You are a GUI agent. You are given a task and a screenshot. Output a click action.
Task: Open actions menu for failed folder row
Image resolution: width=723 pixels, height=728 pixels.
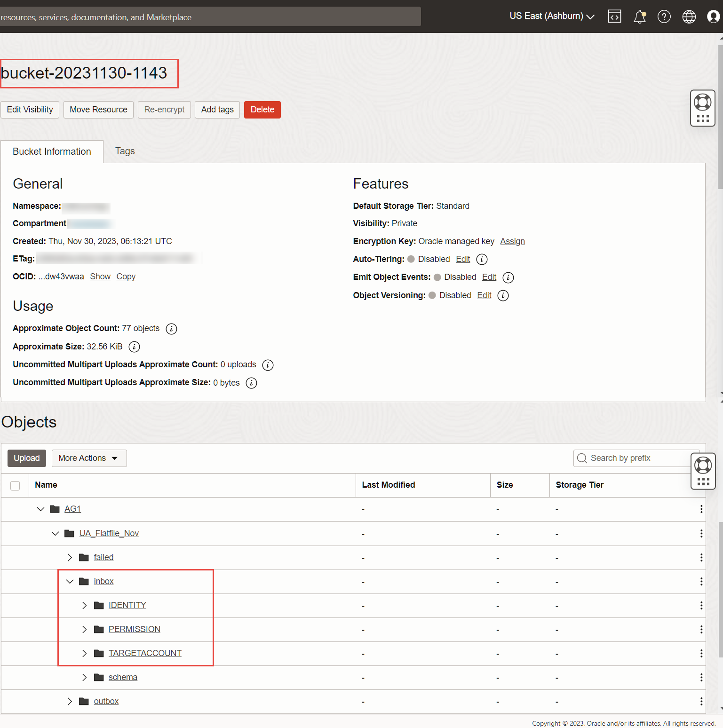pyautogui.click(x=701, y=557)
